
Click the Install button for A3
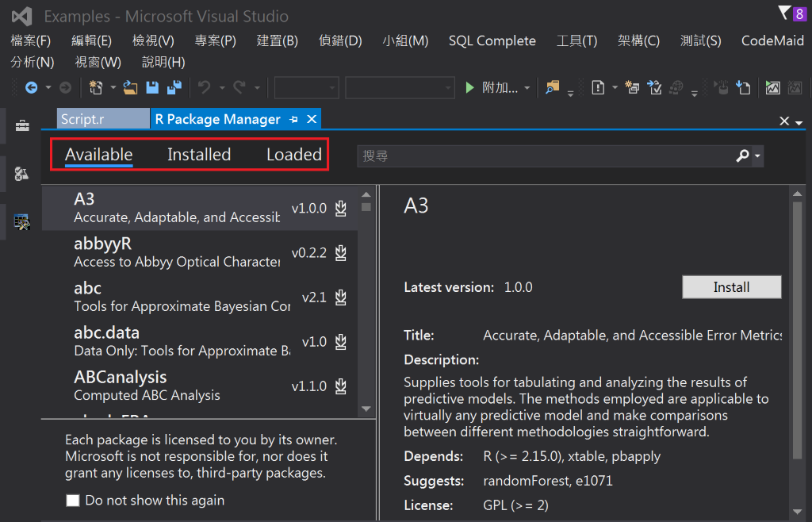[731, 287]
